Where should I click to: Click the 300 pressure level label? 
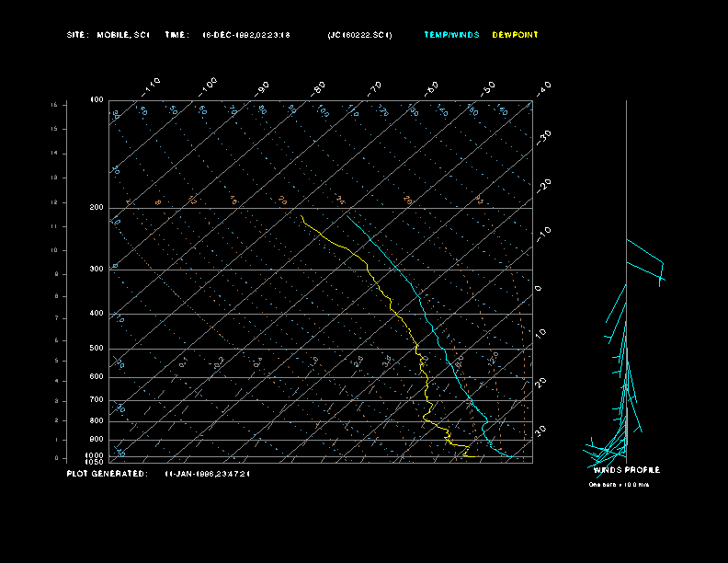[x=97, y=269]
